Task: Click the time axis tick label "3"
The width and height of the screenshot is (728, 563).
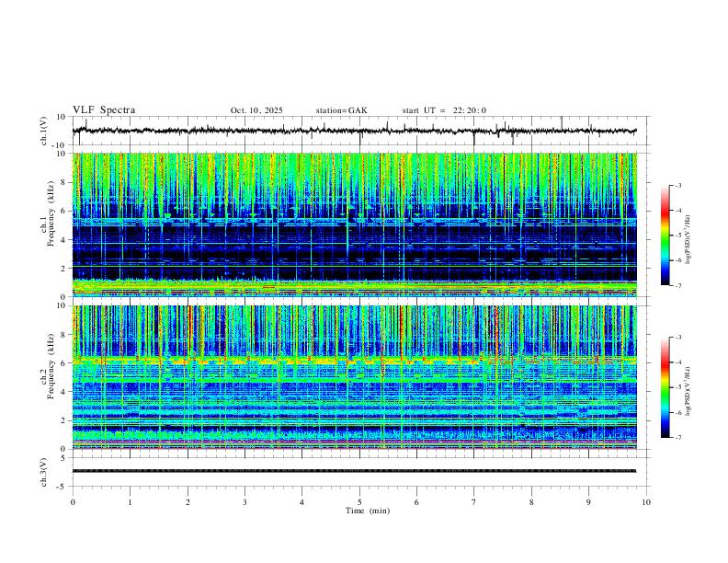Action: coord(245,502)
